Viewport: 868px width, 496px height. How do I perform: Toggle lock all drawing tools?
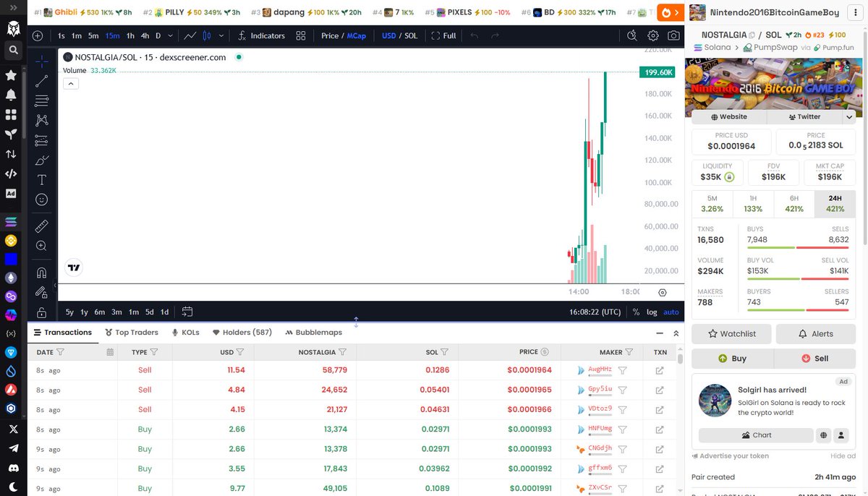point(42,312)
